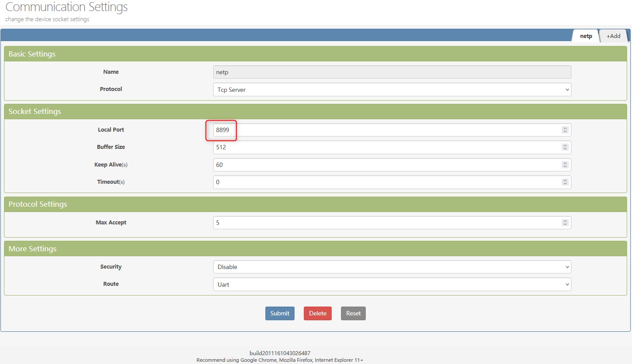The image size is (632, 364).
Task: Click the Timeout spinner arrows
Action: coord(565,182)
